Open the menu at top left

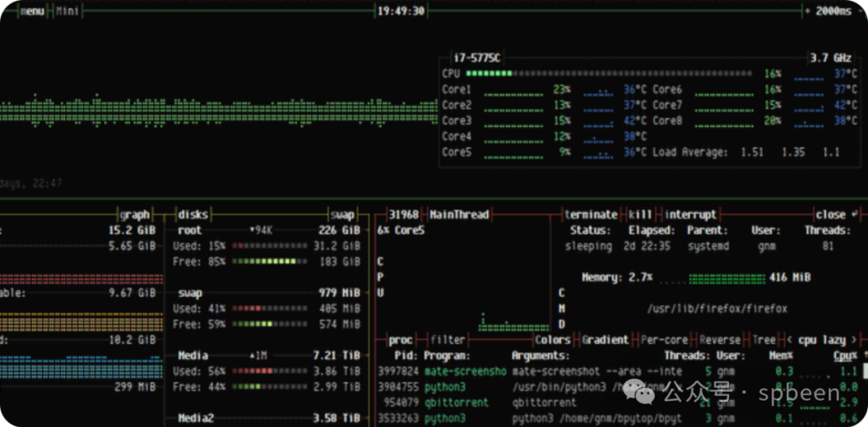pyautogui.click(x=31, y=11)
